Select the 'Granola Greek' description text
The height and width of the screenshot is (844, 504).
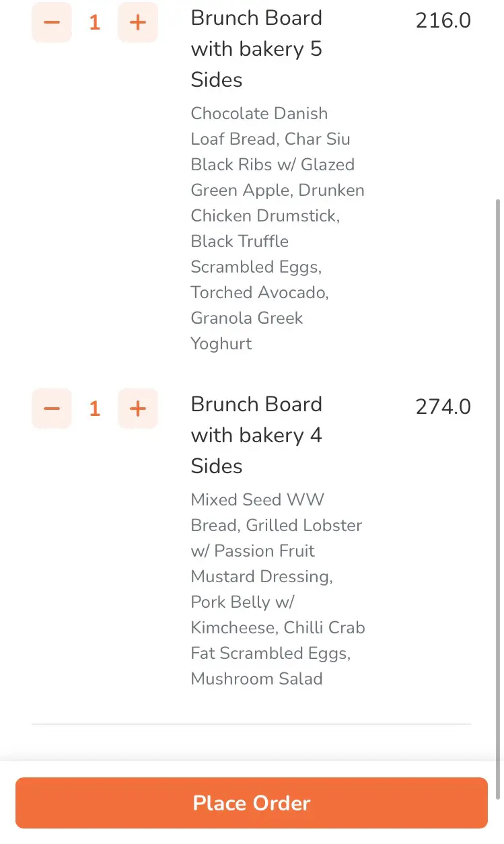247,318
